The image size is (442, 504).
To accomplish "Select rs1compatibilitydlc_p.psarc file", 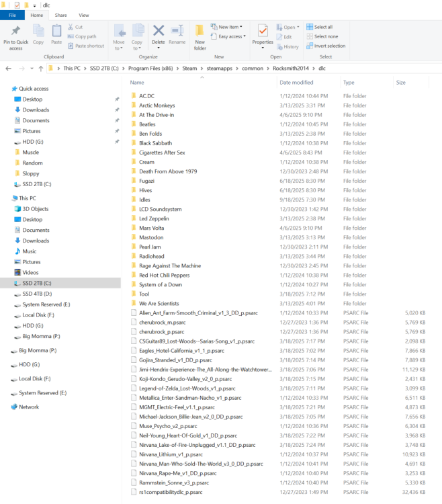I will click(171, 492).
